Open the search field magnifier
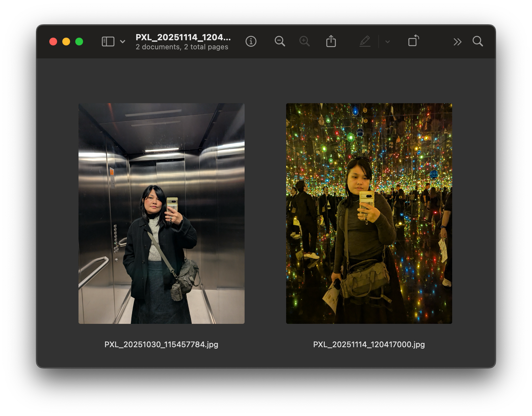Screen dimensions: 532x416 pos(478,42)
